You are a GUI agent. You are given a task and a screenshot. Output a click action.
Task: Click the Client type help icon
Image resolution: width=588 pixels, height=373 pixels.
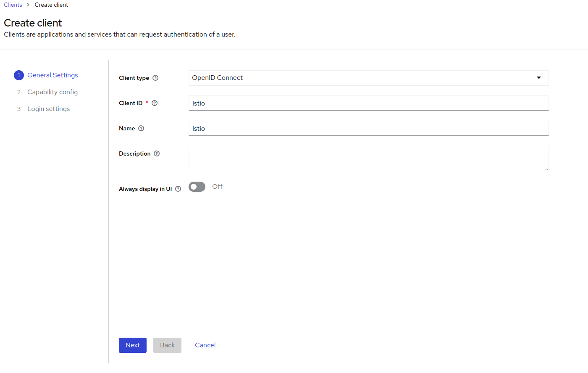(155, 78)
